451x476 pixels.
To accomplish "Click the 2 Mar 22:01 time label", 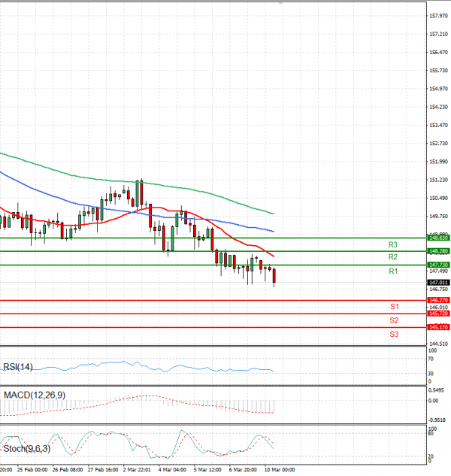I will click(x=137, y=469).
